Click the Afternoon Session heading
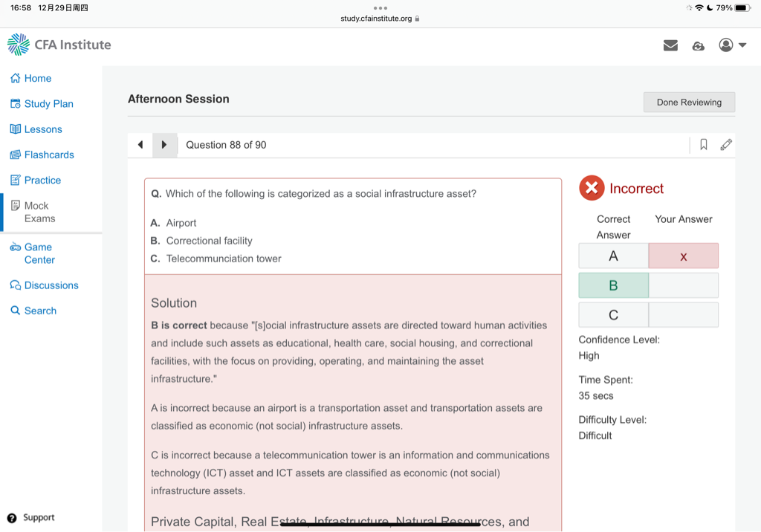The height and width of the screenshot is (532, 761). point(178,99)
